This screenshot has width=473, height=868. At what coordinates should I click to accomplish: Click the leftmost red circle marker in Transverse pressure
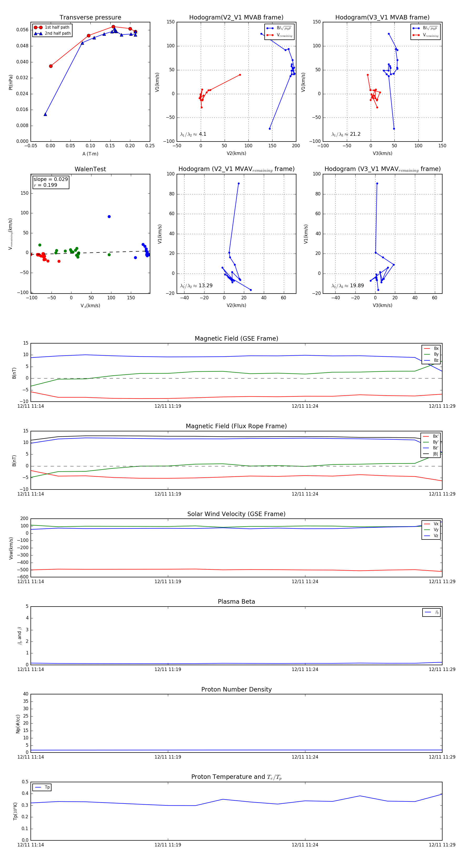[x=51, y=66]
